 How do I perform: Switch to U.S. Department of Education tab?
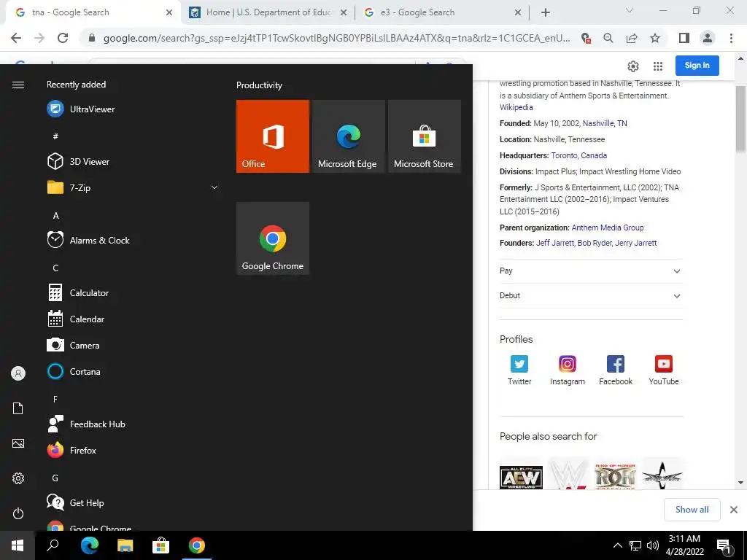(x=268, y=12)
